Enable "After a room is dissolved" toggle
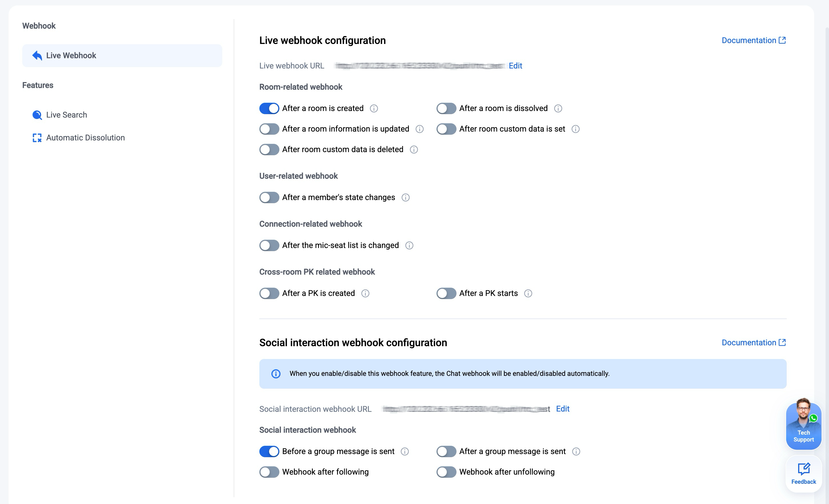Image resolution: width=829 pixels, height=504 pixels. coord(446,109)
